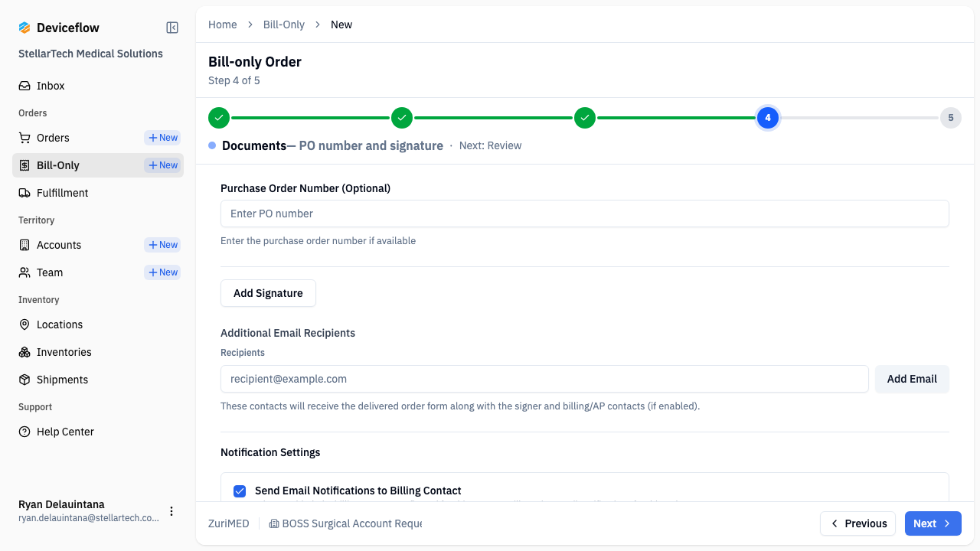Screen dimensions: 980x551
Task: Open the Shipments sidebar item
Action: coord(62,380)
